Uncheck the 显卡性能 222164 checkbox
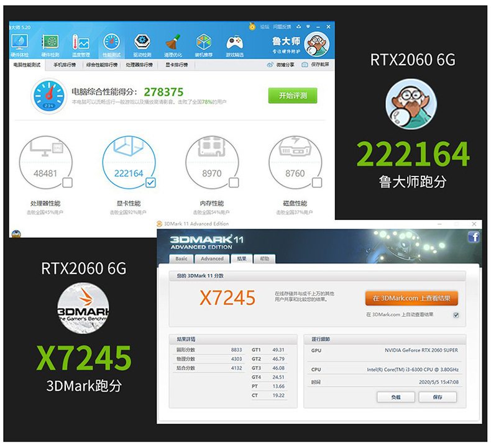491x448 pixels. click(x=150, y=183)
